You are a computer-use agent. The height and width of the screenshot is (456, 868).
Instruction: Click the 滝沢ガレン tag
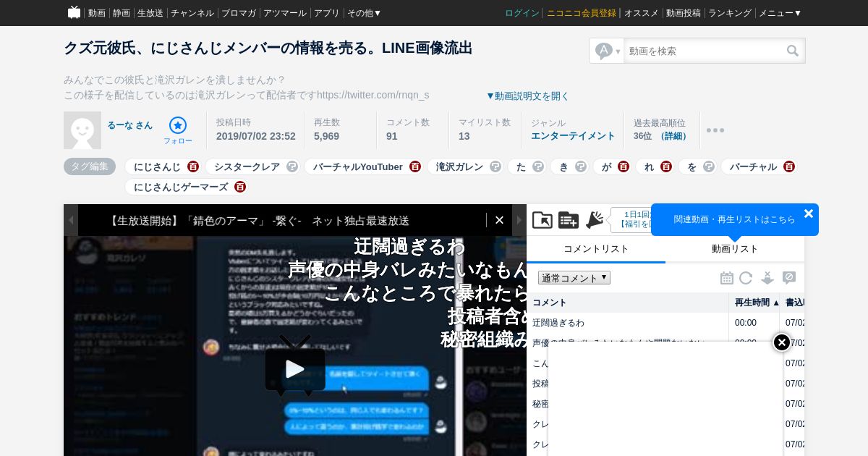[460, 166]
